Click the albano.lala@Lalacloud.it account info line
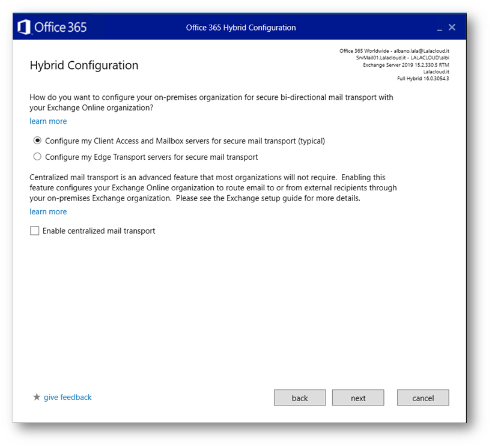This screenshot has height=448, width=492. coord(394,51)
